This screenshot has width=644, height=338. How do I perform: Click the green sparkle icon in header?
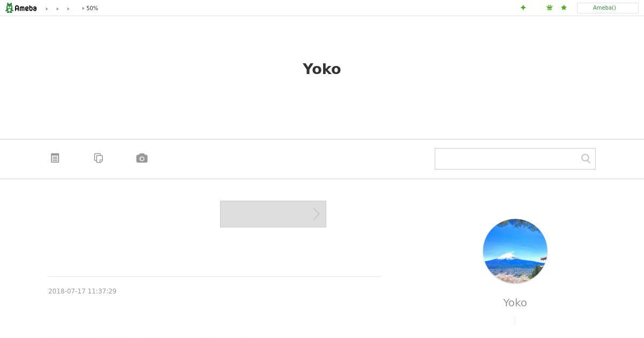[x=523, y=8]
